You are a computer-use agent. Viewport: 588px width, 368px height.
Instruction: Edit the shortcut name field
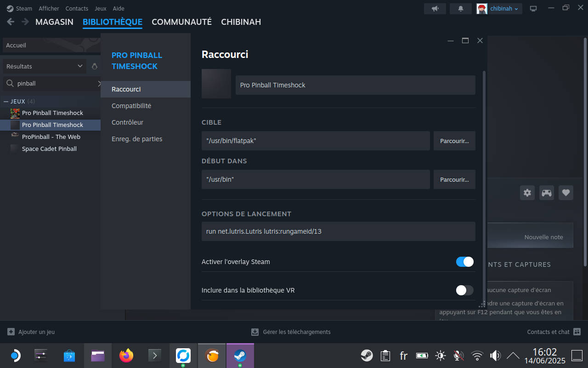tap(356, 85)
